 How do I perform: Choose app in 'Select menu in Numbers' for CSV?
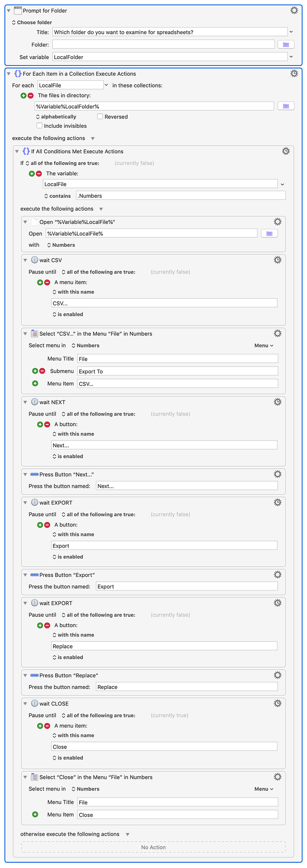click(x=85, y=346)
